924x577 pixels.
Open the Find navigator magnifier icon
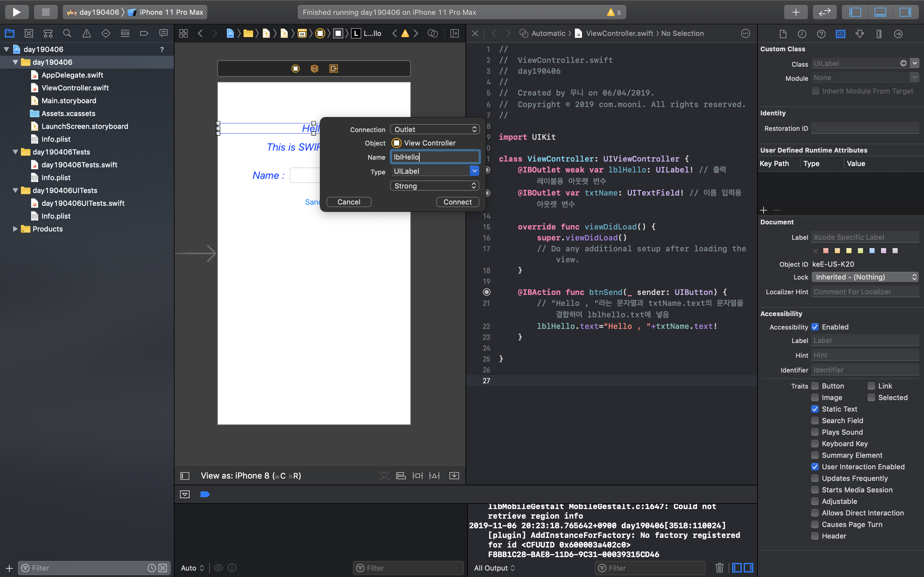(x=67, y=34)
